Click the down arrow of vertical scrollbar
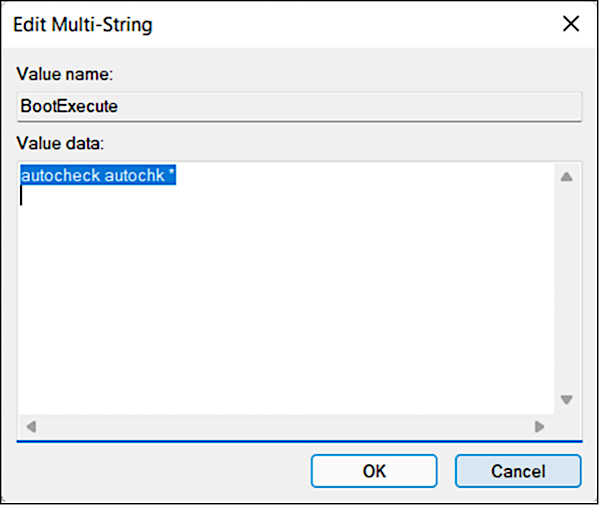The width and height of the screenshot is (600, 506). pyautogui.click(x=566, y=399)
